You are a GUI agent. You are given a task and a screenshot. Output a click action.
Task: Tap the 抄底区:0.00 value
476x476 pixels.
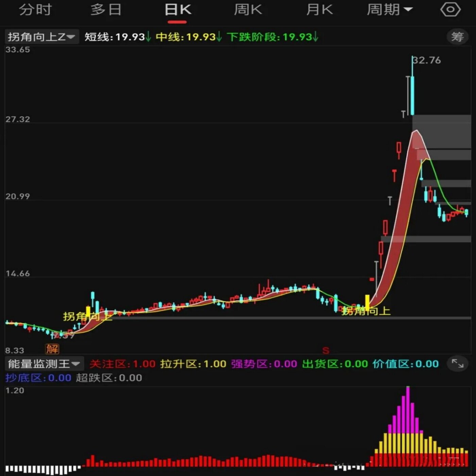[38, 378]
